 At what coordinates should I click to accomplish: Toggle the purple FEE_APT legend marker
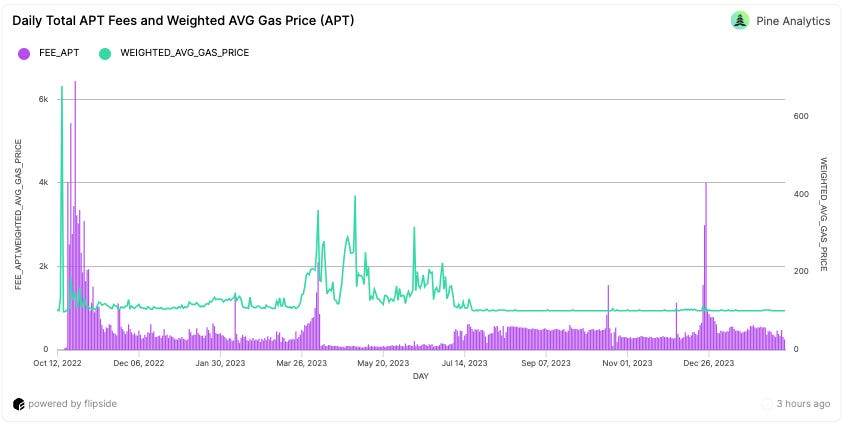click(x=24, y=53)
